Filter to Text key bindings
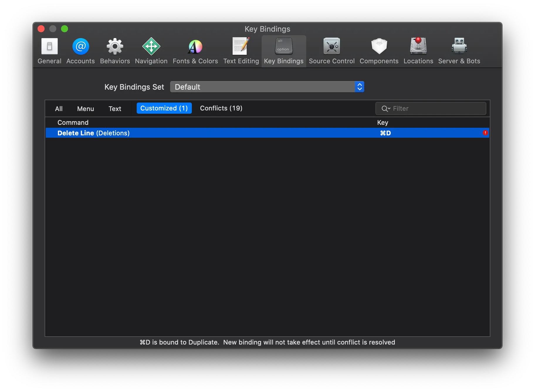This screenshot has height=392, width=535. pos(115,109)
